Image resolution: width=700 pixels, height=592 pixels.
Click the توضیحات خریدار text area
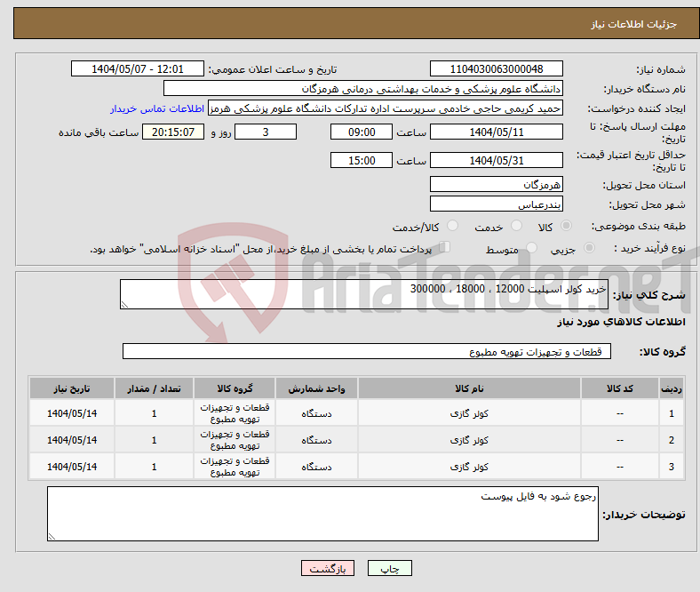coord(322,514)
